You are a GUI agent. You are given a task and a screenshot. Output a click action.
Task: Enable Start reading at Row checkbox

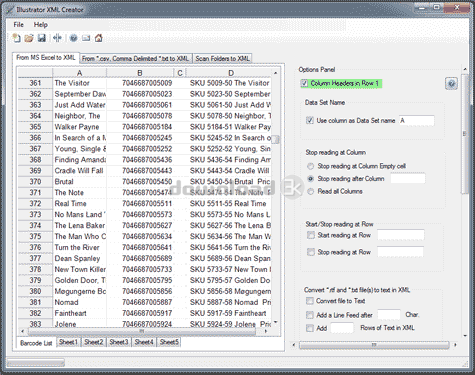point(311,235)
